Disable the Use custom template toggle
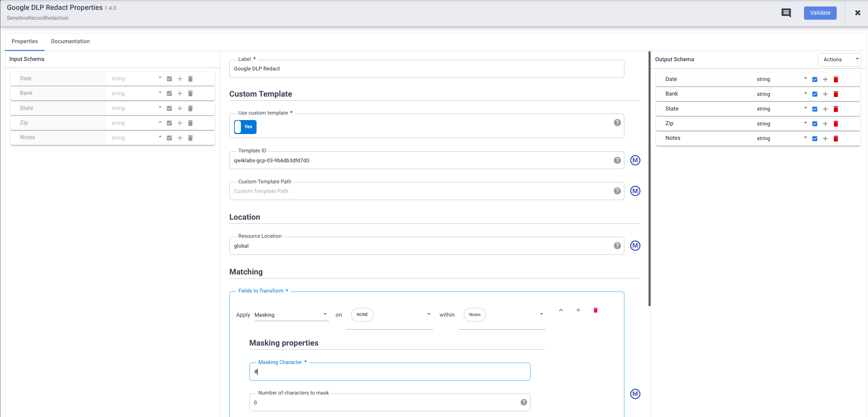The width and height of the screenshot is (868, 417). pyautogui.click(x=245, y=127)
